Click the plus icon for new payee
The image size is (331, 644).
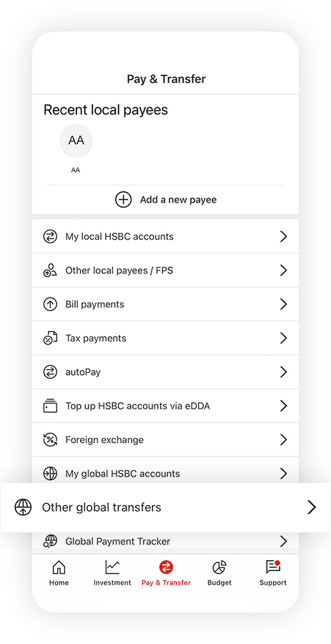click(x=123, y=200)
